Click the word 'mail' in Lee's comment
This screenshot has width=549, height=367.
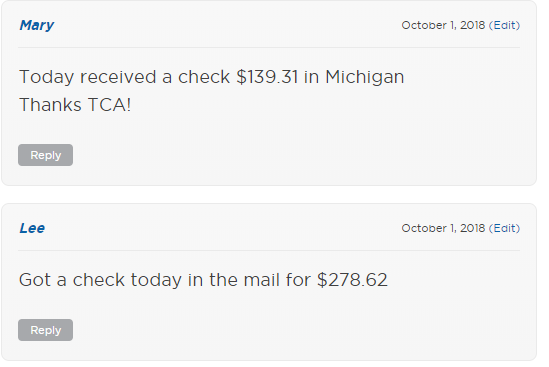[x=262, y=280]
